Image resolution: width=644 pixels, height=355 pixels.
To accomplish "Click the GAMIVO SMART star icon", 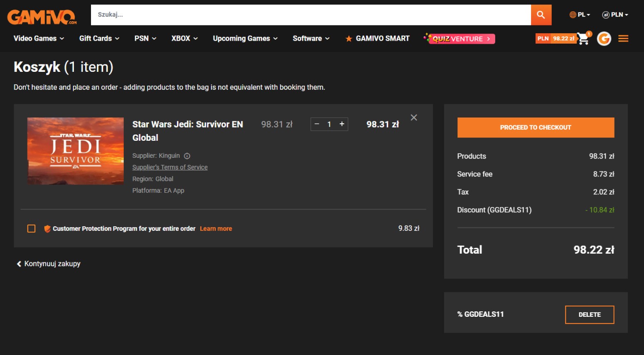I will tap(349, 39).
